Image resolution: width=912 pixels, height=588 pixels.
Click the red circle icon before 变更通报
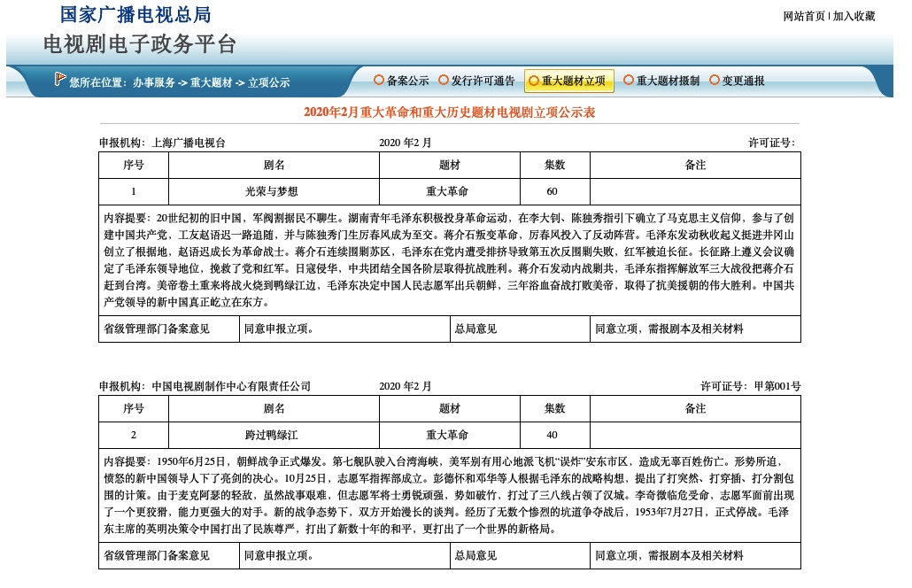point(714,81)
